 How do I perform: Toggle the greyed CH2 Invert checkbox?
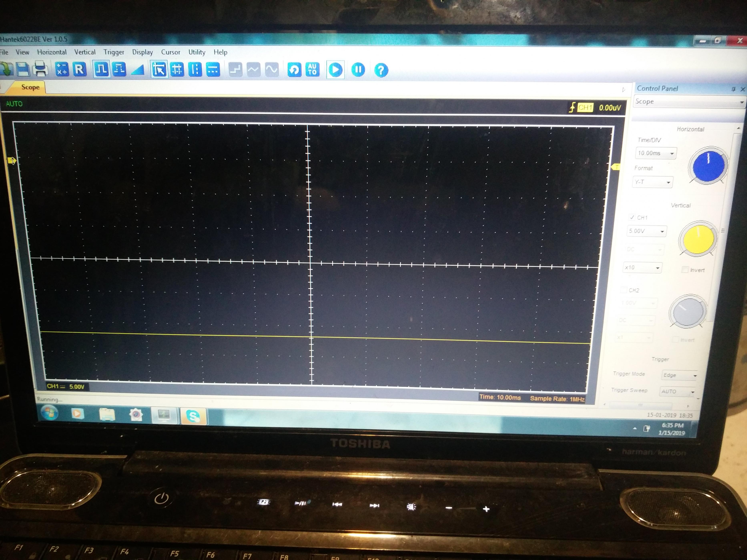[675, 339]
